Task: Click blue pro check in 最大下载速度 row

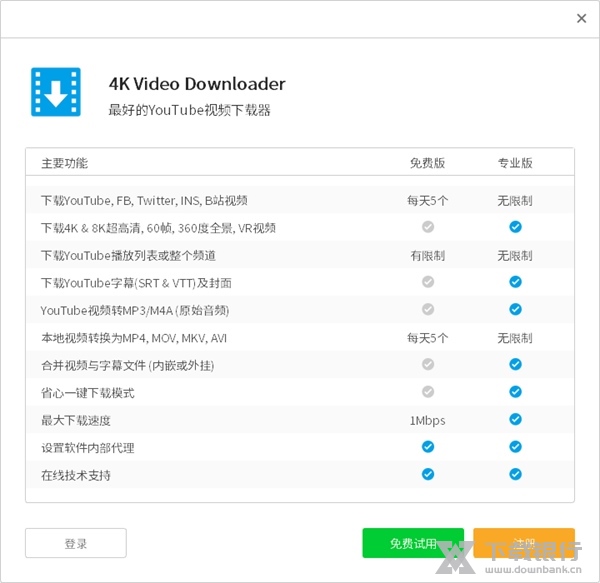Action: click(x=515, y=419)
